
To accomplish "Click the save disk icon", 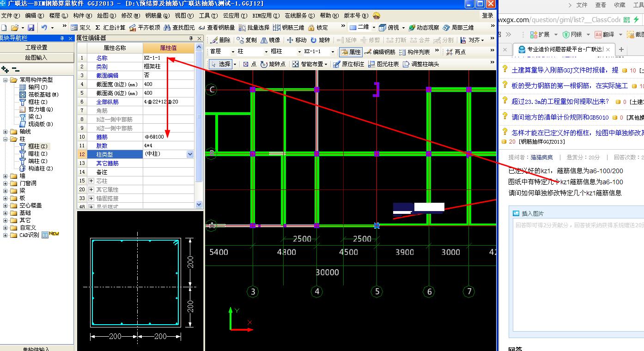I will click(31, 28).
